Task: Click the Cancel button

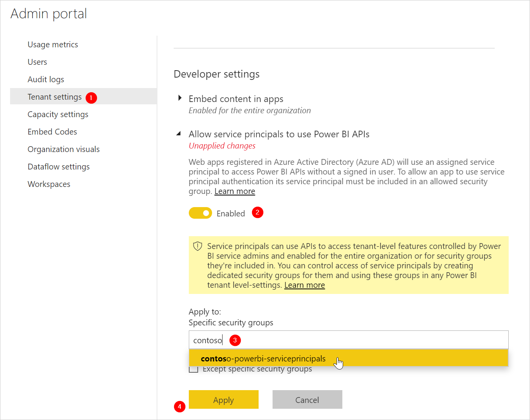Action: 307,399
